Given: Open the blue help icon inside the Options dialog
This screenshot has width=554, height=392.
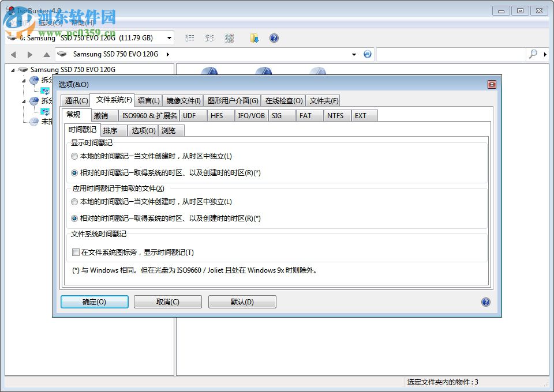Looking at the screenshot, I should [485, 301].
